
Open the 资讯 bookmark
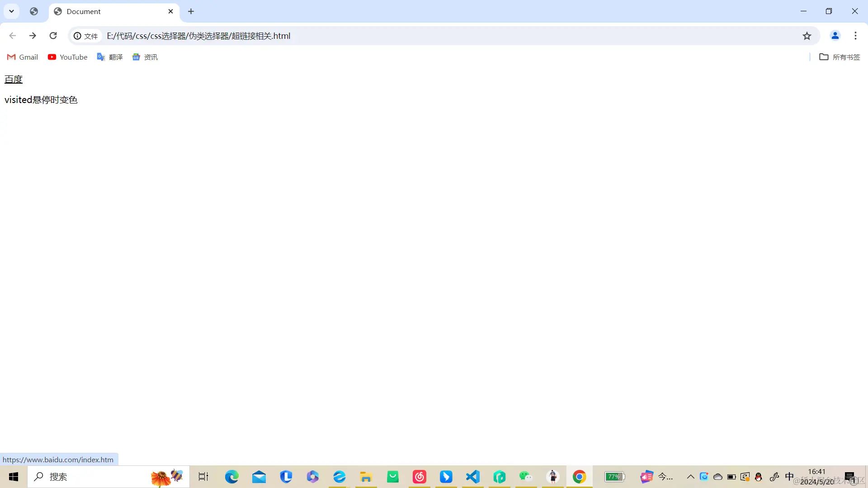click(x=145, y=57)
